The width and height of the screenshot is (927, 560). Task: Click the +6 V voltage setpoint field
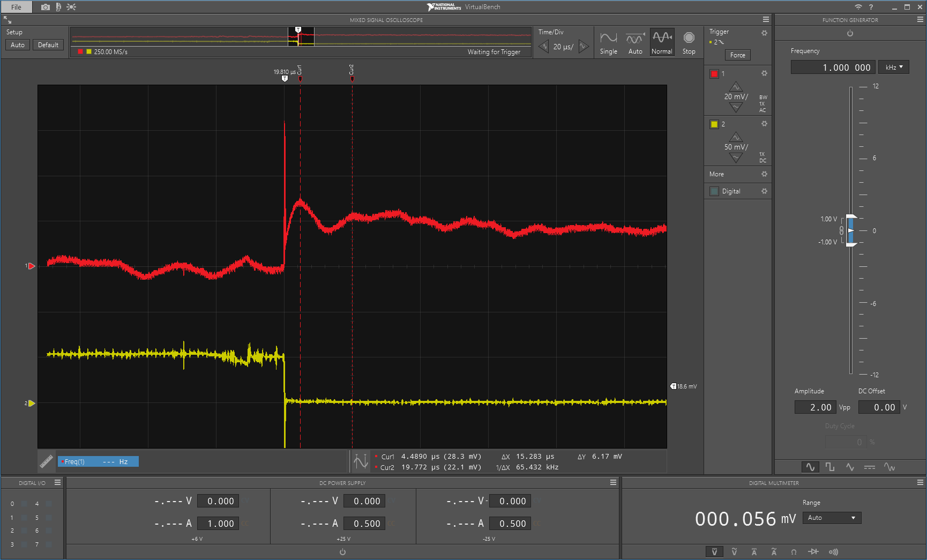point(218,501)
